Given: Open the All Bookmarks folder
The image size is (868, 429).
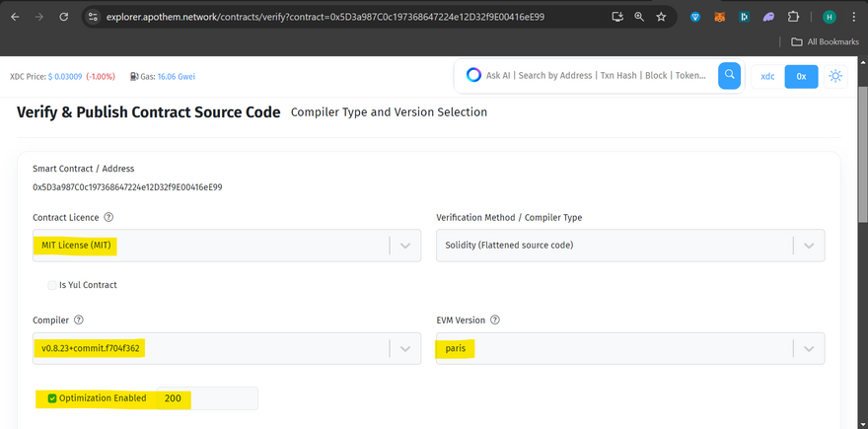Looking at the screenshot, I should coord(825,41).
